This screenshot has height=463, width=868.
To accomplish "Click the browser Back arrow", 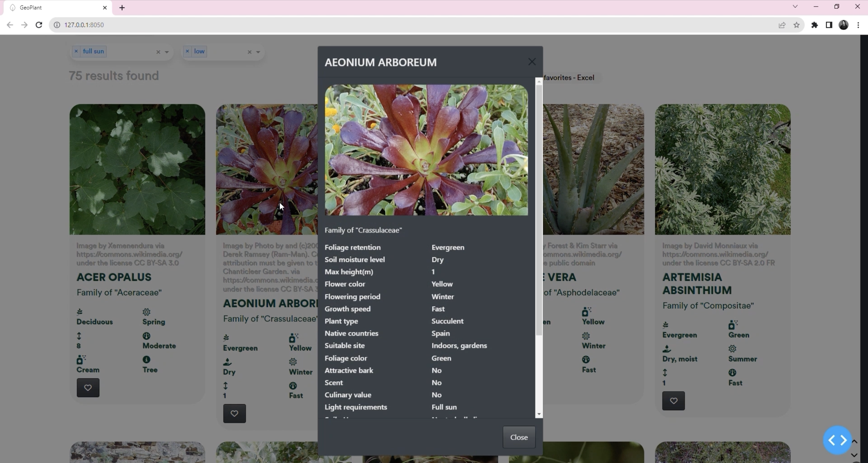I will coord(10,25).
